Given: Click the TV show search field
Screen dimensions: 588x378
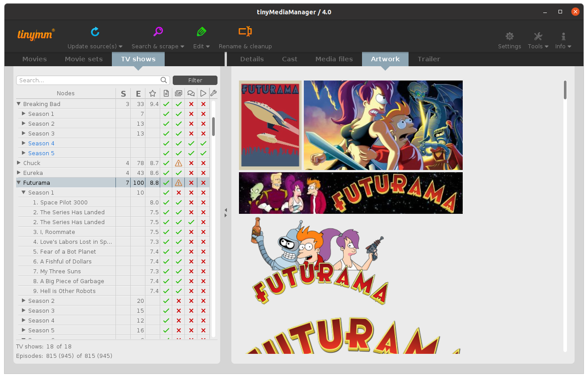Looking at the screenshot, I should coord(89,81).
